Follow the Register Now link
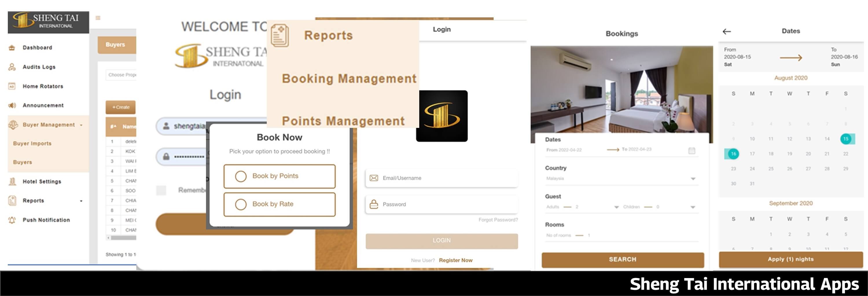The width and height of the screenshot is (868, 296). coord(455,260)
